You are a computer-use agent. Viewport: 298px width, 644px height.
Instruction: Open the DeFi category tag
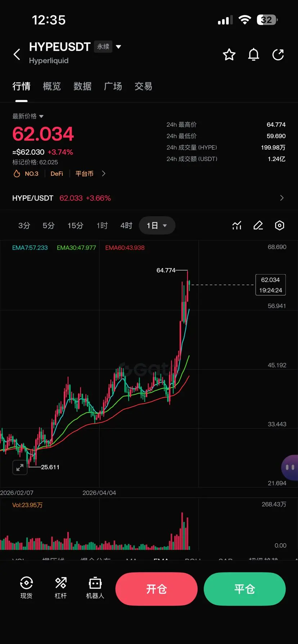(x=57, y=174)
